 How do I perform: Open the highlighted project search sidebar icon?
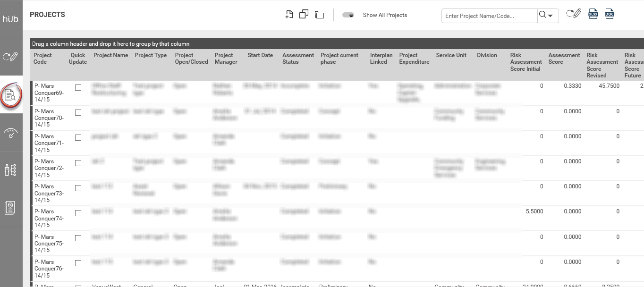(x=10, y=95)
